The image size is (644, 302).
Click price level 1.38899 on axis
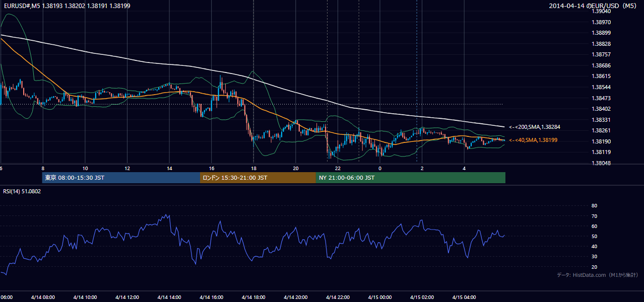[602, 33]
